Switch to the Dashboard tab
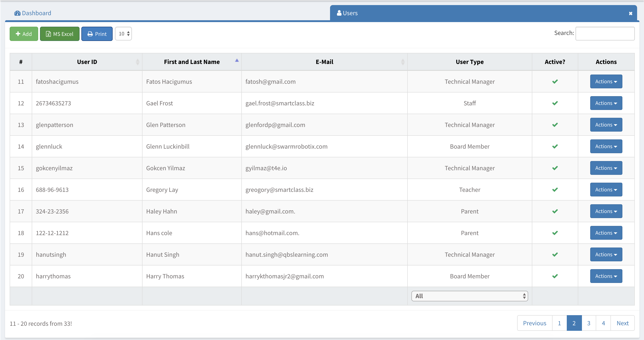The width and height of the screenshot is (644, 340). 36,13
